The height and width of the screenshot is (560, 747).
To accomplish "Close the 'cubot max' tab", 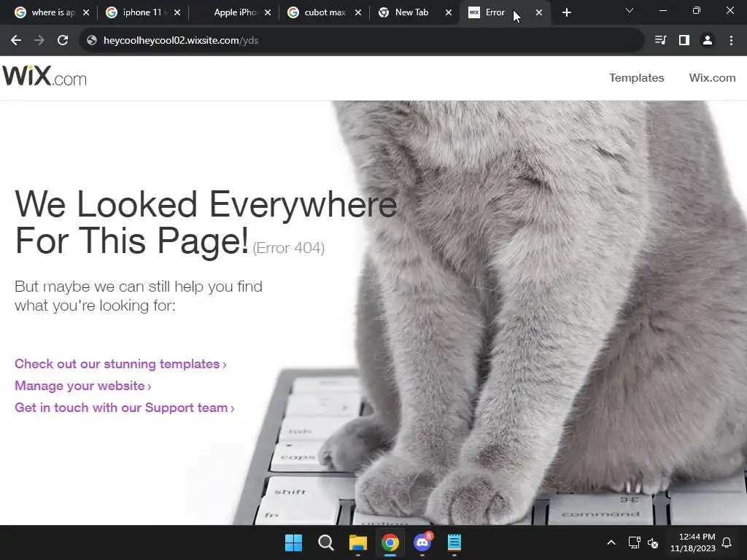I will (358, 13).
